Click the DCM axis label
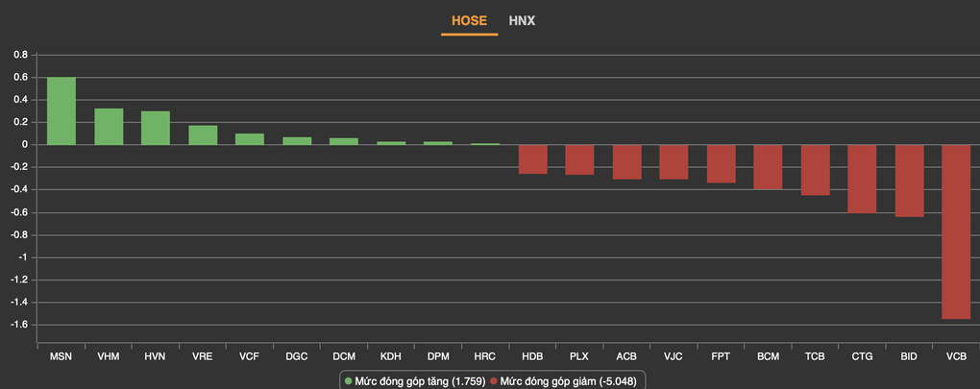Screen dimensions: 980x389 344,356
